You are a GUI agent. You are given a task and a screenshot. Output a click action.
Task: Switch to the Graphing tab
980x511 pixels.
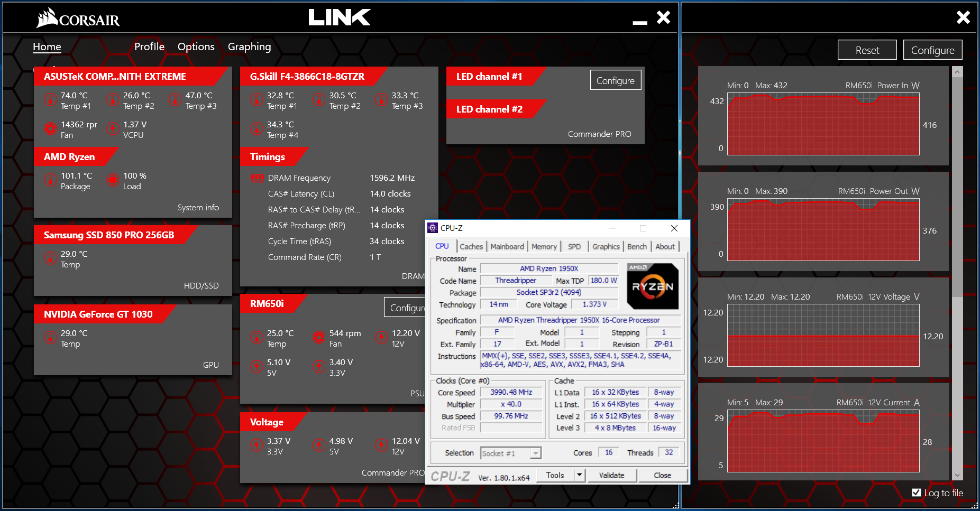[249, 47]
